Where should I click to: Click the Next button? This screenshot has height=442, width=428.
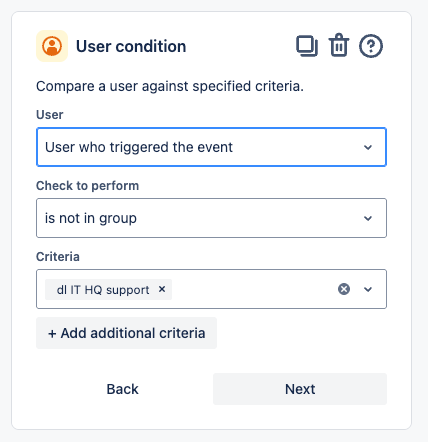[300, 389]
